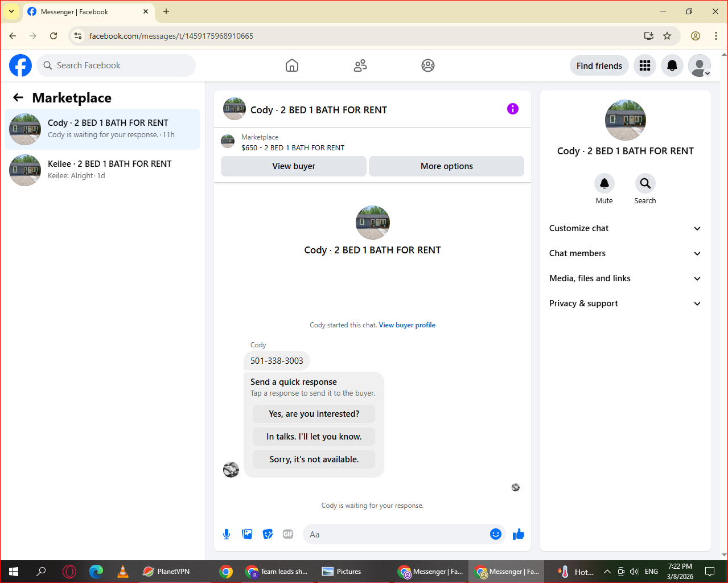Click View buyer button
The image size is (728, 583).
[x=294, y=166]
